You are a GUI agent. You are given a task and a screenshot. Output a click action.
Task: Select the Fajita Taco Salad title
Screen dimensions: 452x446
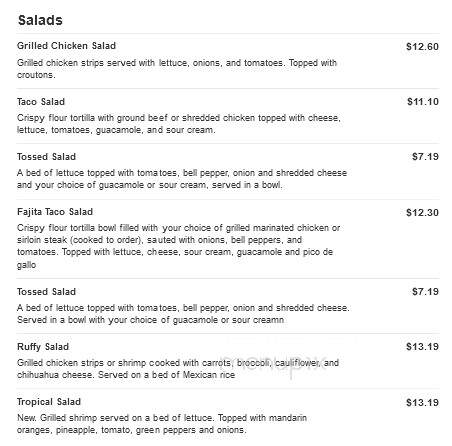point(55,212)
